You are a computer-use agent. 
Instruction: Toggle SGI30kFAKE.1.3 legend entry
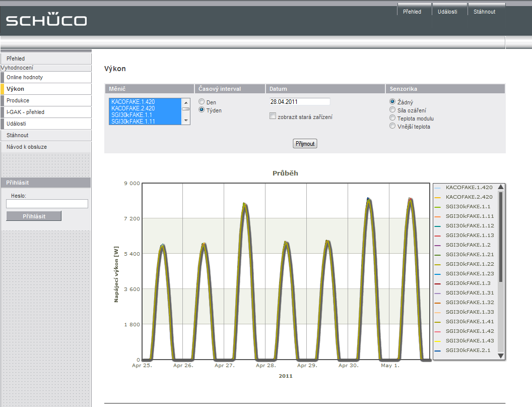click(x=462, y=283)
